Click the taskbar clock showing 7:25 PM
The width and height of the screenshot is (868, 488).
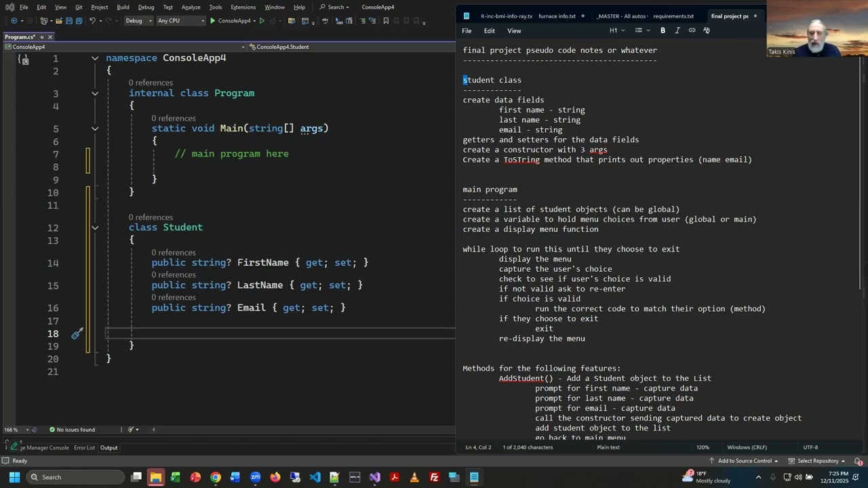pyautogui.click(x=835, y=477)
